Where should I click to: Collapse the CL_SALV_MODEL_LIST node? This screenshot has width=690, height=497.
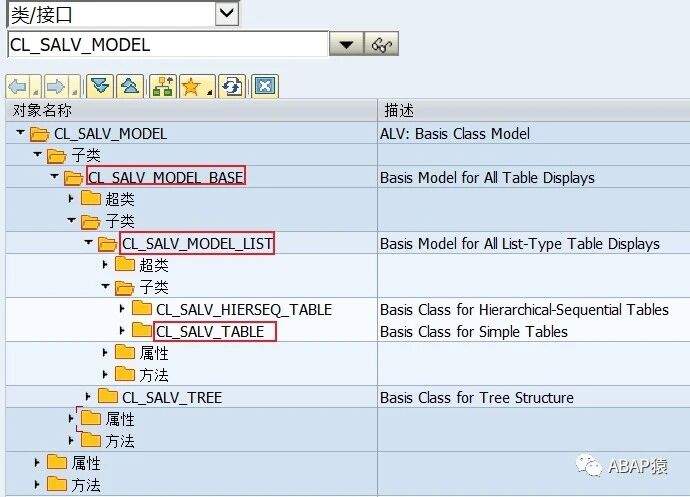point(88,242)
